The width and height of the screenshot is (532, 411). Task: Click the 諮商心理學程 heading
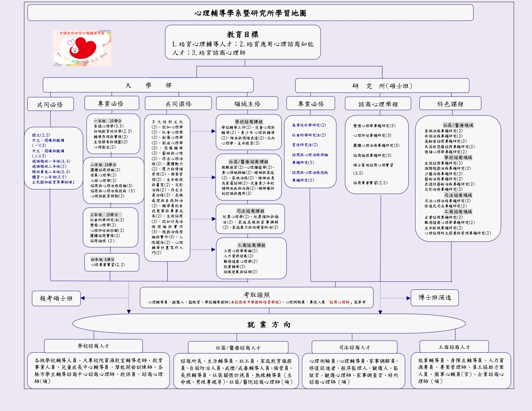[378, 104]
